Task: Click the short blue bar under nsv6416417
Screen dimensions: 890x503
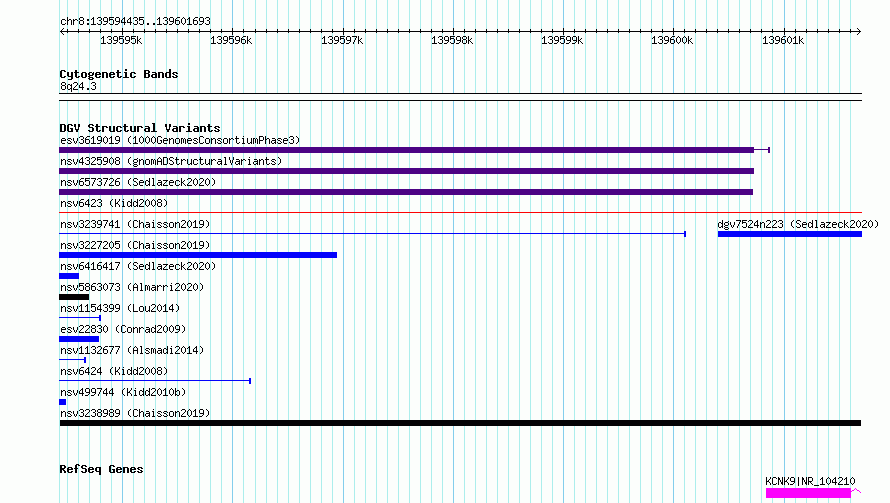Action: [69, 276]
